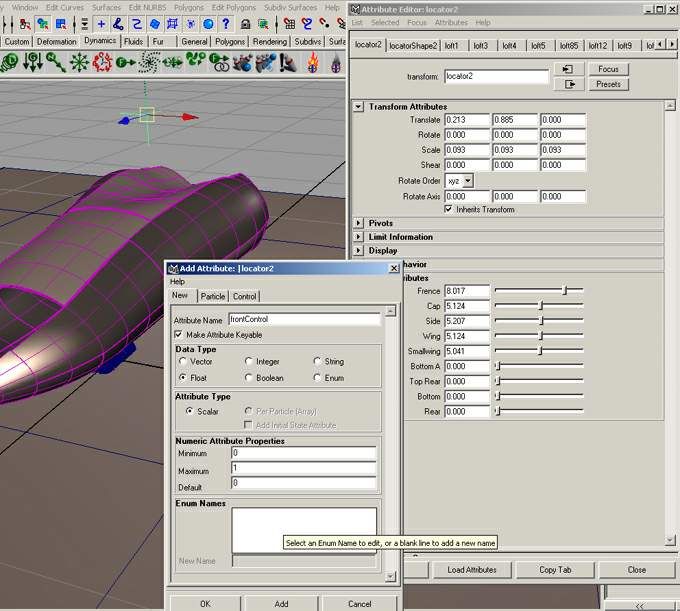Click the Uniform field shelf icon
The width and height of the screenshot is (680, 611).
click(x=126, y=63)
